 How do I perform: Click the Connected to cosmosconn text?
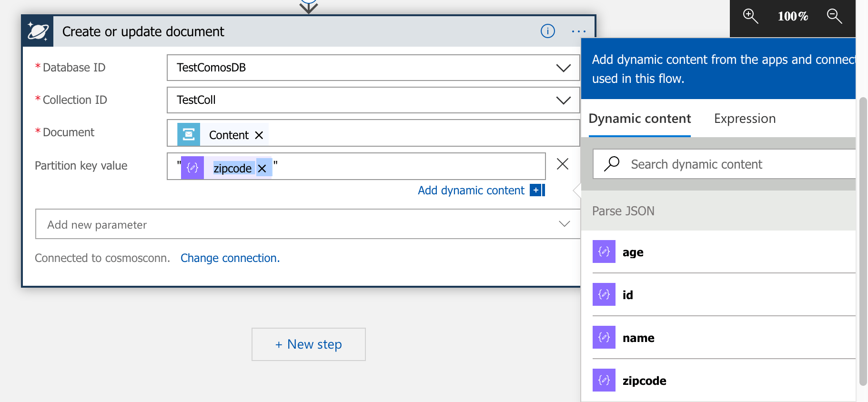pyautogui.click(x=102, y=258)
